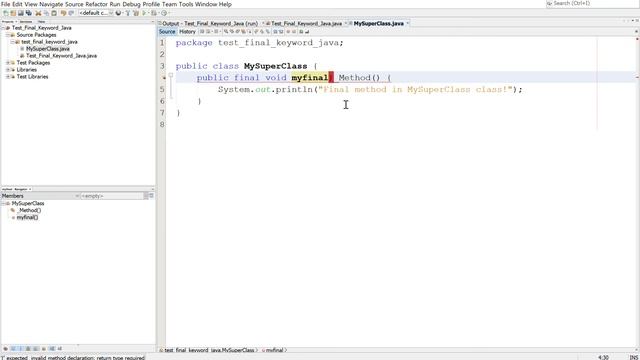
Task: Open the Navigate menu
Action: point(51,4)
